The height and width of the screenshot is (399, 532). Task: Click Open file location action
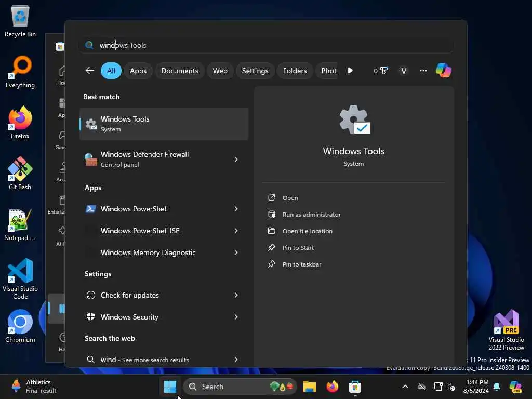coord(300,231)
